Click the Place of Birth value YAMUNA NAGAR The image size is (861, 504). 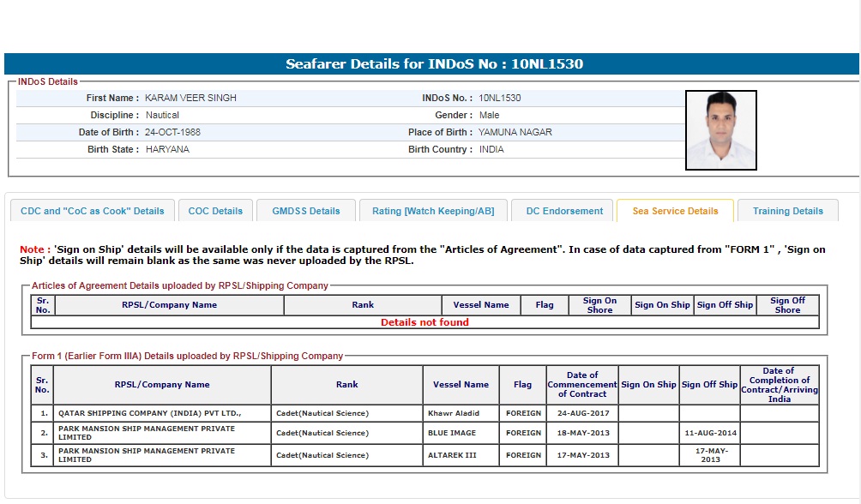tap(515, 132)
